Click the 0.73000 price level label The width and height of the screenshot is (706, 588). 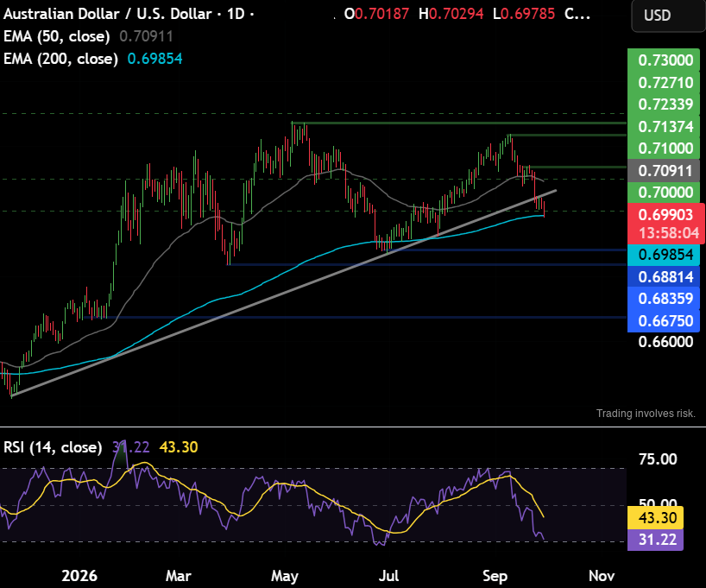click(664, 60)
